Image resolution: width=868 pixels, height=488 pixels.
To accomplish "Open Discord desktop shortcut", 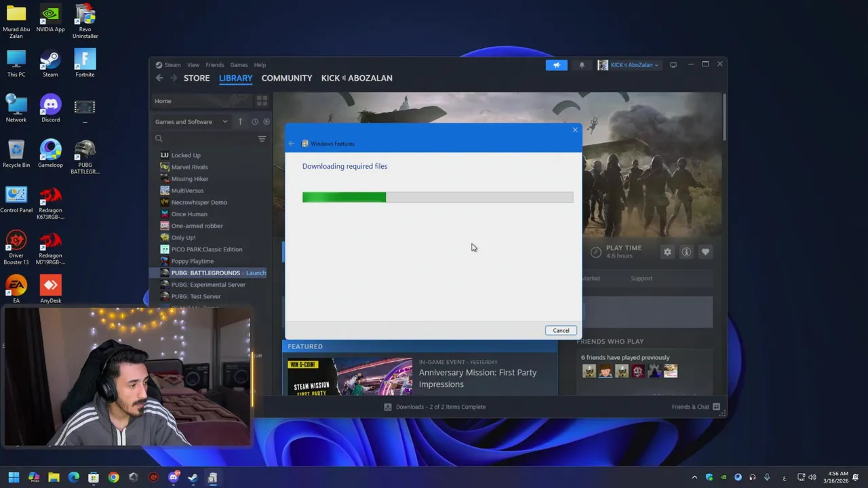I will click(x=50, y=110).
